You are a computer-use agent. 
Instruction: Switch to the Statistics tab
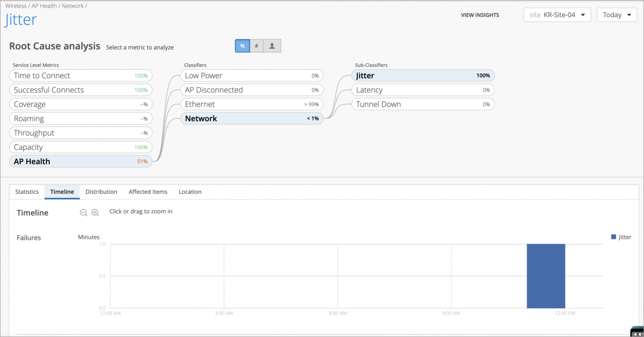(27, 192)
